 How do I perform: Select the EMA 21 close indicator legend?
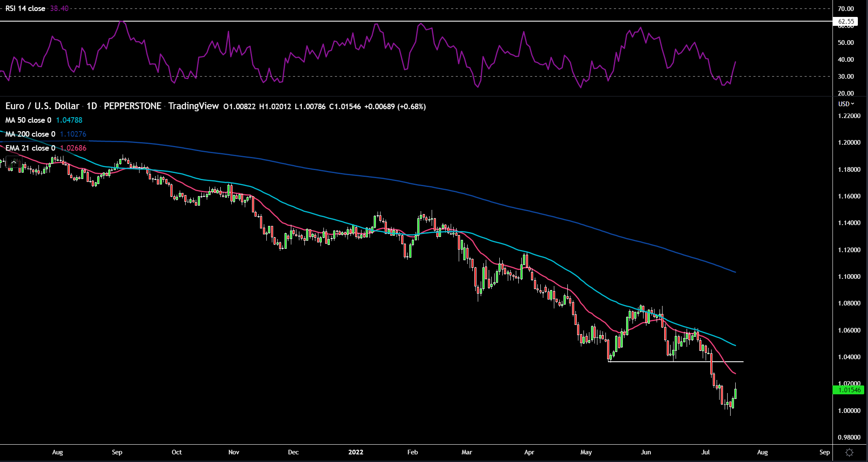(30, 148)
